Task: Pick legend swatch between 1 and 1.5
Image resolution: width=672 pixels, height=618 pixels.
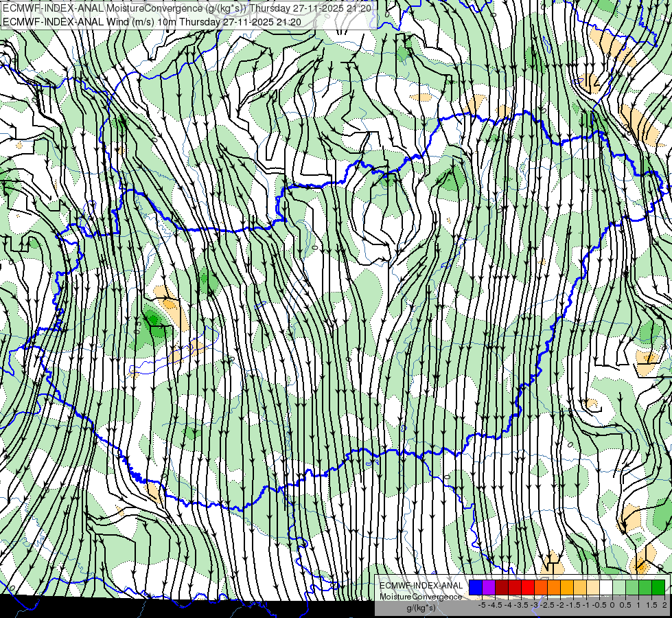Action: coord(645,588)
